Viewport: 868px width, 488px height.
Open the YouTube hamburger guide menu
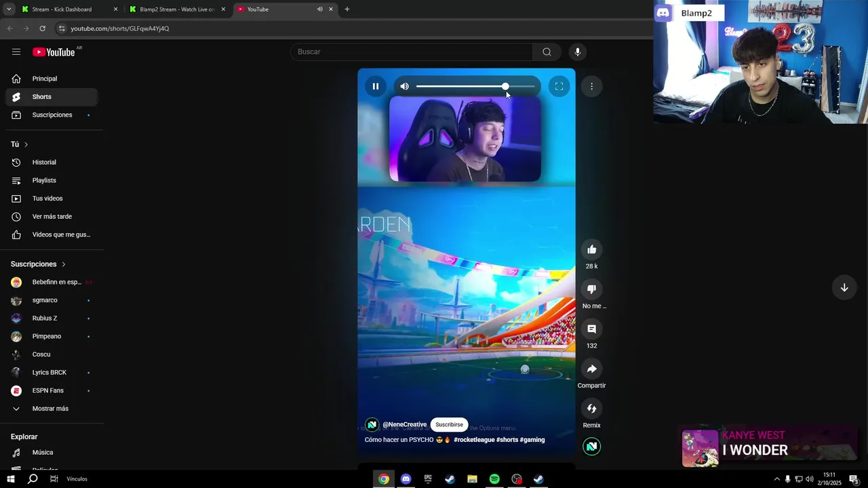[x=16, y=52]
